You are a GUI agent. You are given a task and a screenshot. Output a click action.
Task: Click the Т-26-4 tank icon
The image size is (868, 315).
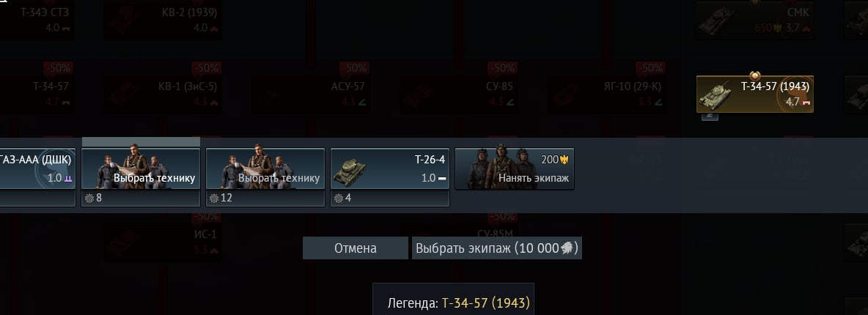348,173
